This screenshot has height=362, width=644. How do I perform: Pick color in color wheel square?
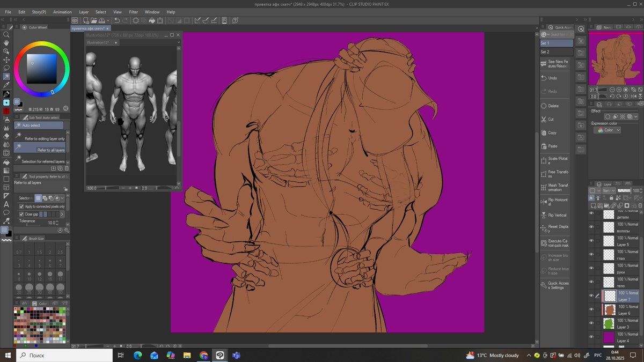[x=42, y=68]
